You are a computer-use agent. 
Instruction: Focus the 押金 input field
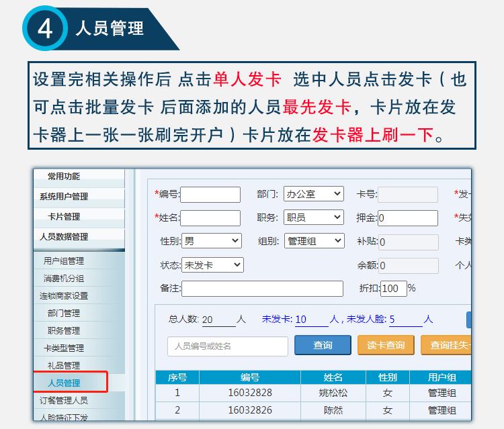(407, 218)
